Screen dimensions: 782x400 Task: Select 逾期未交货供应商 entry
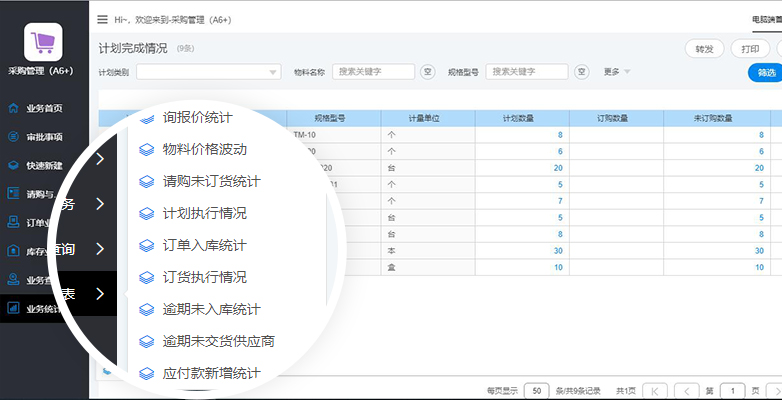[x=217, y=341]
